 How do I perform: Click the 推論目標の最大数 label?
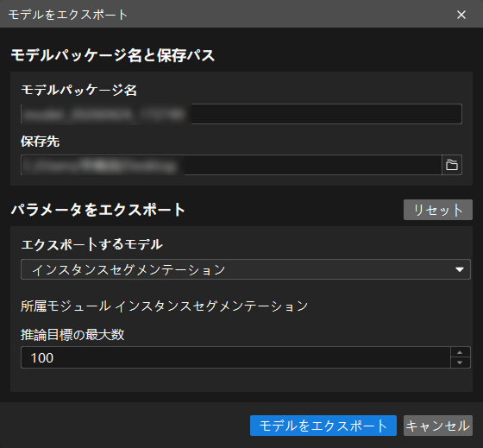(x=72, y=335)
